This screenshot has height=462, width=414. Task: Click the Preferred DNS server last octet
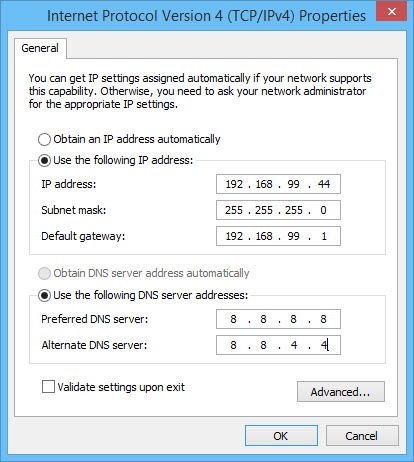(x=323, y=319)
